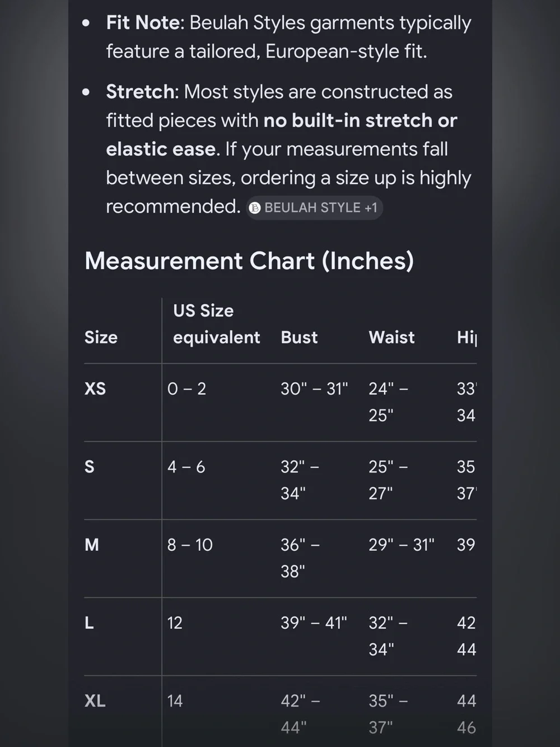The height and width of the screenshot is (747, 560).
Task: Select the XL size row label
Action: [95, 700]
